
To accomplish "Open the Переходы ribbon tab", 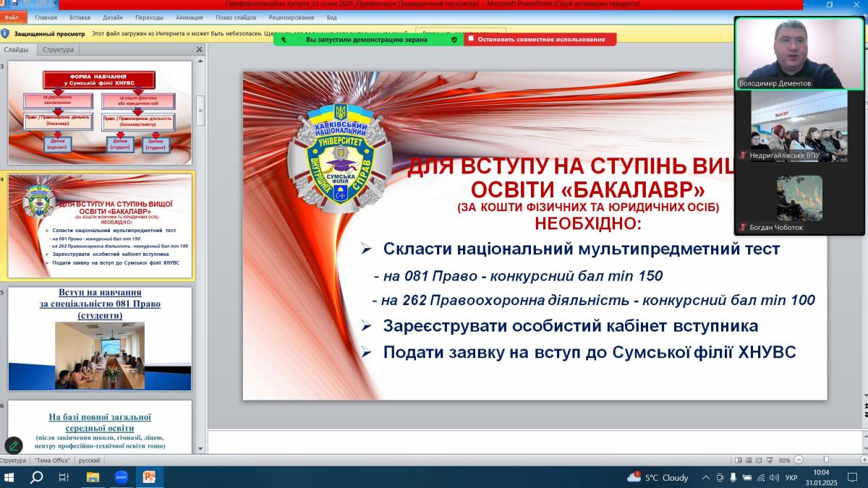I will coord(149,17).
